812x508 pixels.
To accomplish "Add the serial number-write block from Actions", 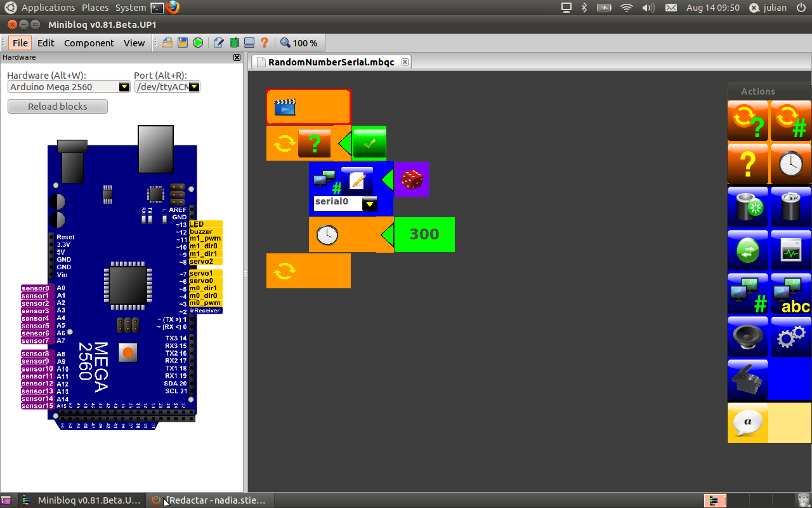I will (748, 293).
